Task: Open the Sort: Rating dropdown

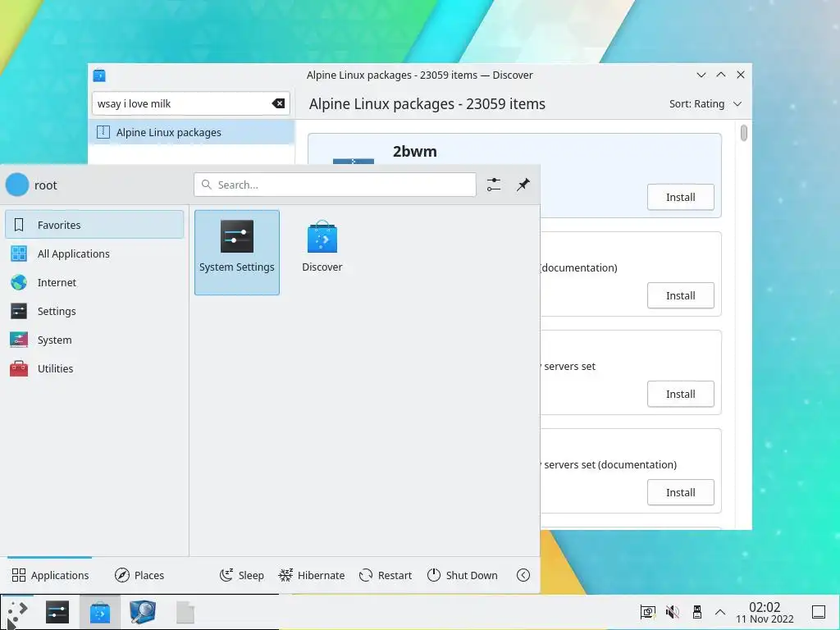Action: (705, 104)
